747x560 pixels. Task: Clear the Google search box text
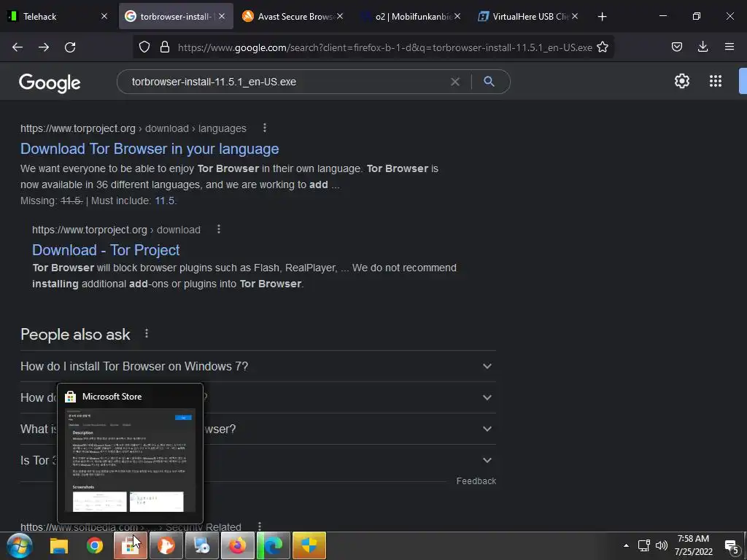click(x=455, y=82)
